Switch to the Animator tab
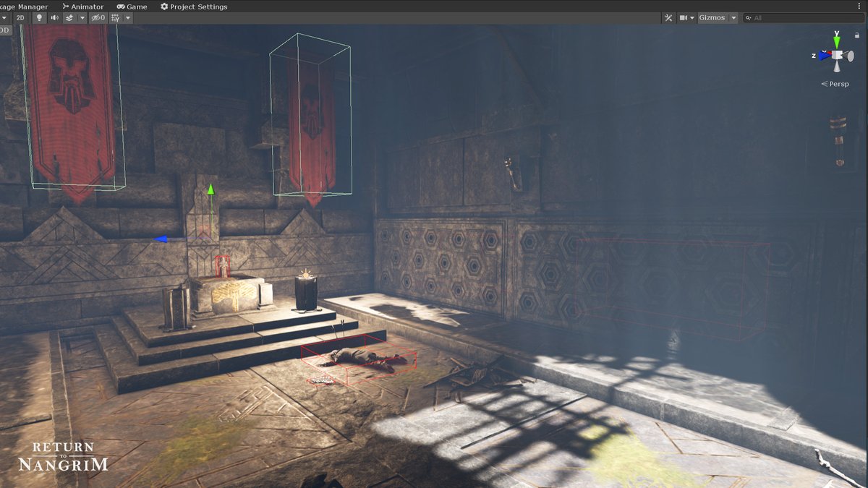 tap(82, 6)
